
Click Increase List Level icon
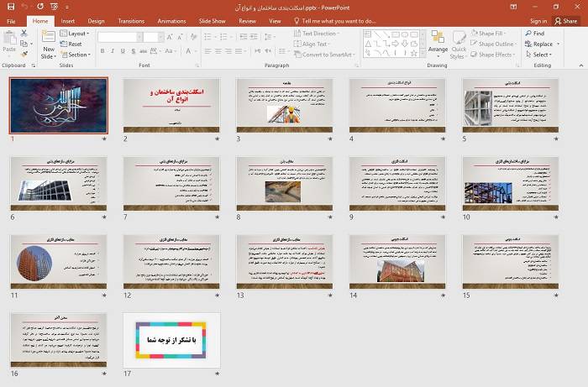click(x=254, y=37)
